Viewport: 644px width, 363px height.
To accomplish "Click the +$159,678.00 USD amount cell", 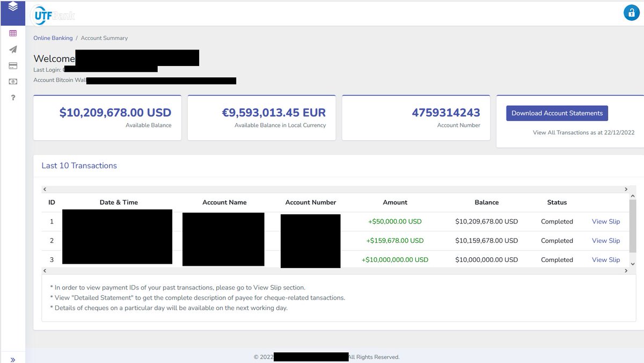I will coord(395,241).
